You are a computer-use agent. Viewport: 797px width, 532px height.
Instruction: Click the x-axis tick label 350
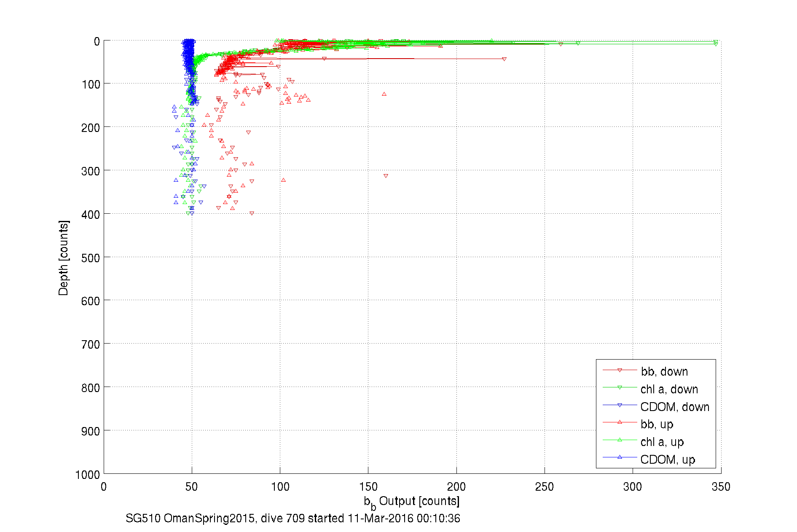click(x=721, y=486)
